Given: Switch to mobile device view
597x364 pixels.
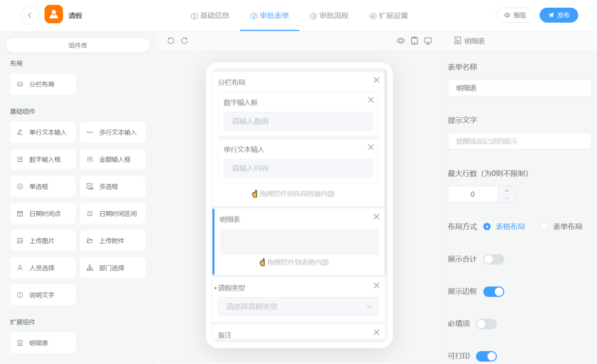Looking at the screenshot, I should coord(414,41).
